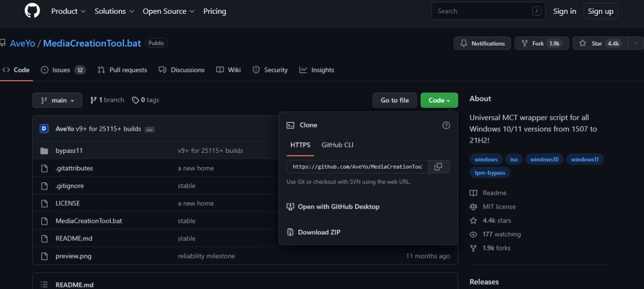Click the AveYo avatar icon
The height and width of the screenshot is (289, 644).
pos(44,129)
